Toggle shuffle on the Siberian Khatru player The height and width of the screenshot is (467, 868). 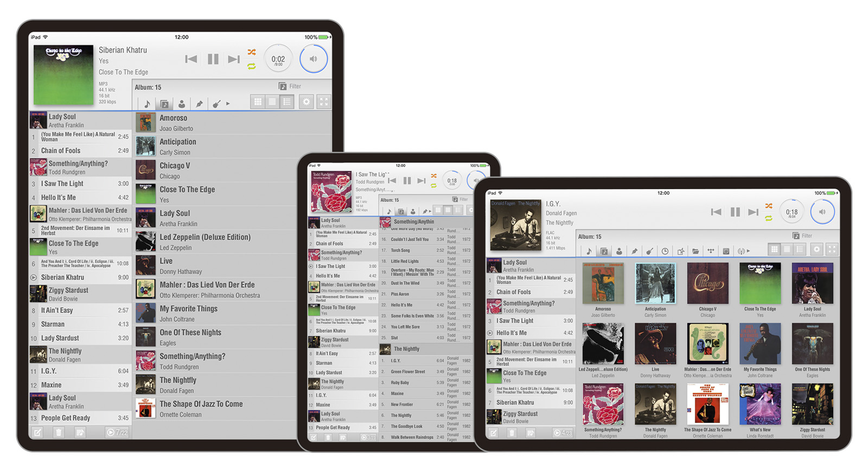[x=252, y=52]
